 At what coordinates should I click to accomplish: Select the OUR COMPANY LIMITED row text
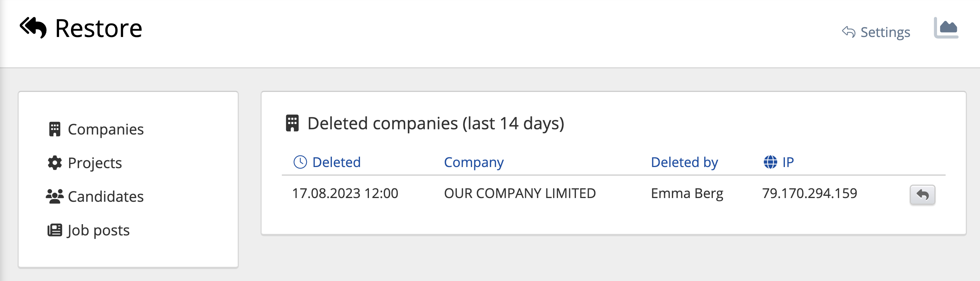(x=520, y=193)
